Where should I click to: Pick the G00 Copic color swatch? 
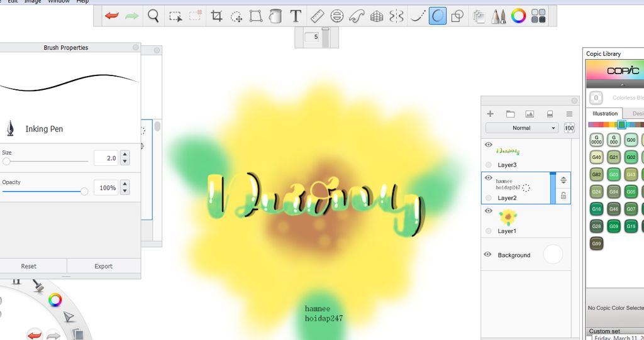631,140
